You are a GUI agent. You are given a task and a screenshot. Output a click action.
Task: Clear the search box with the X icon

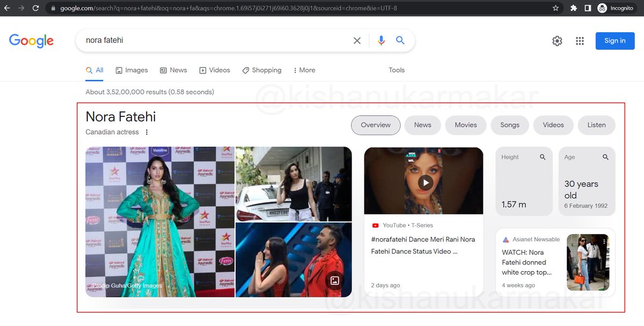click(357, 41)
